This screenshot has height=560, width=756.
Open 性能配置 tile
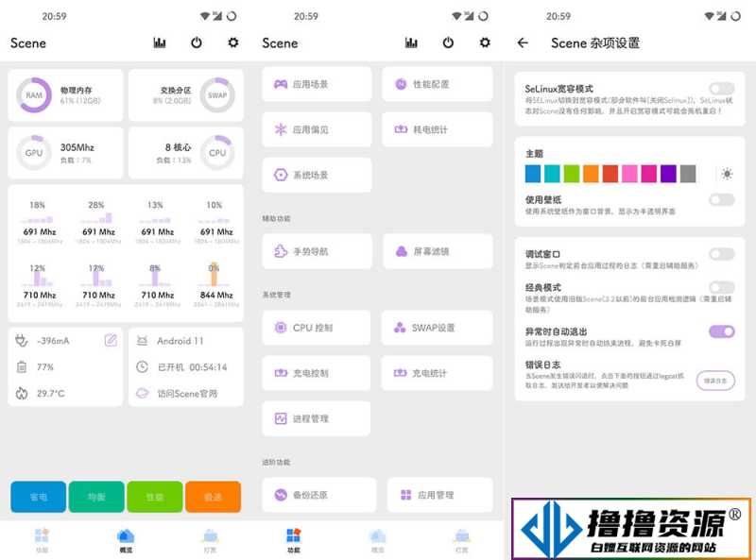point(438,84)
